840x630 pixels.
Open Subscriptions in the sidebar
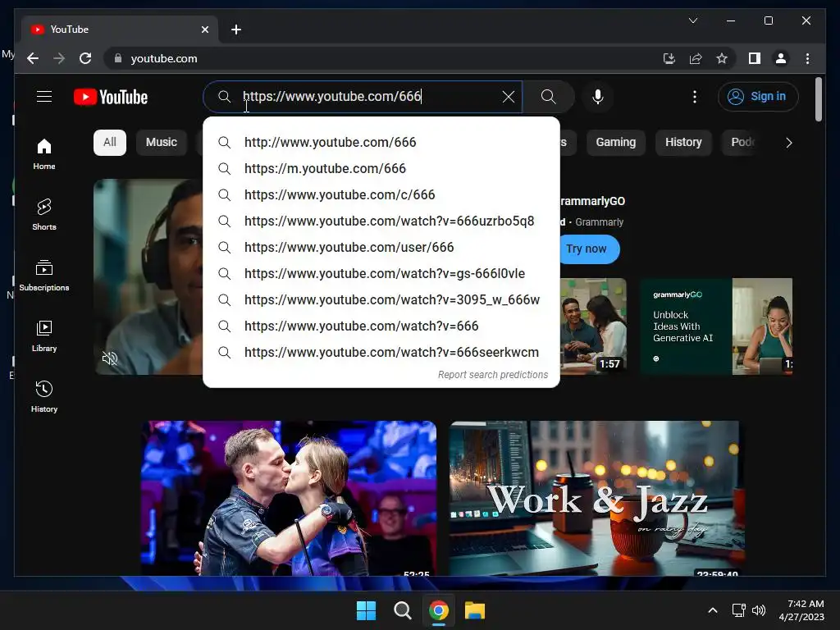[x=44, y=276]
